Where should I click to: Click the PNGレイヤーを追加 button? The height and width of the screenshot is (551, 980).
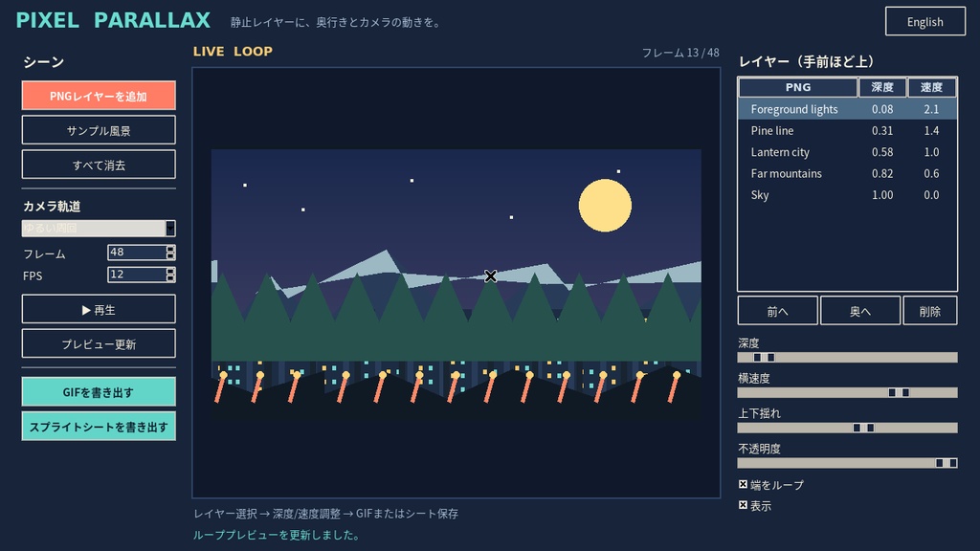click(x=99, y=96)
